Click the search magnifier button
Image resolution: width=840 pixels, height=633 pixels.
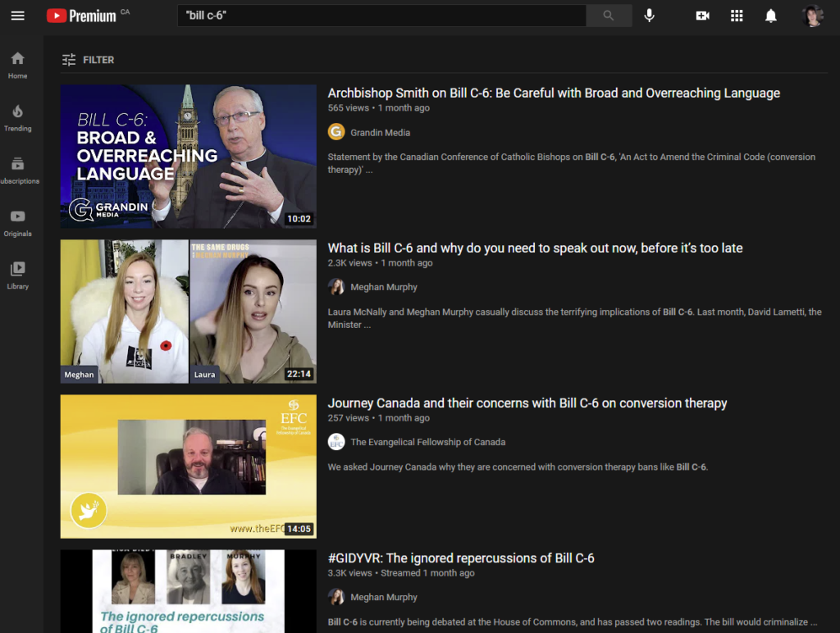609,16
